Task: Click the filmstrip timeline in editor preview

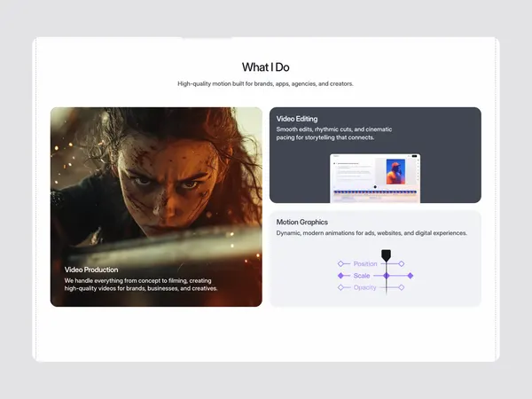Action: click(375, 192)
